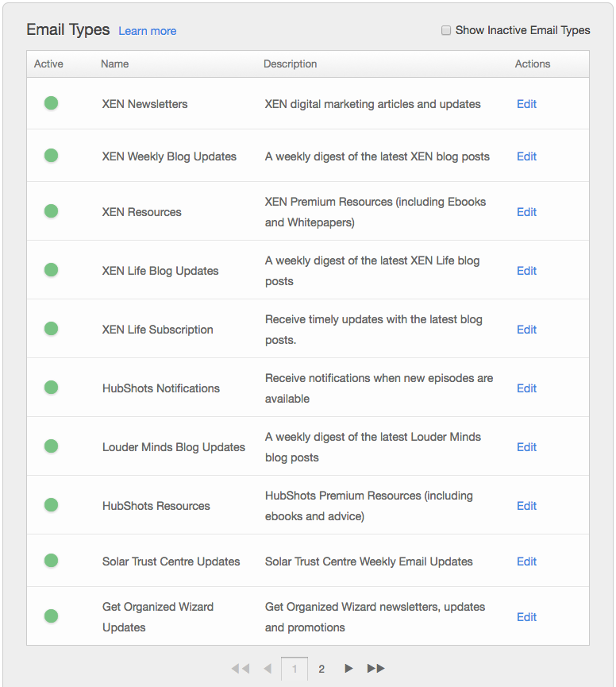Click active indicator for XEN Life Blog Updates
This screenshot has height=687, width=616.
click(52, 270)
